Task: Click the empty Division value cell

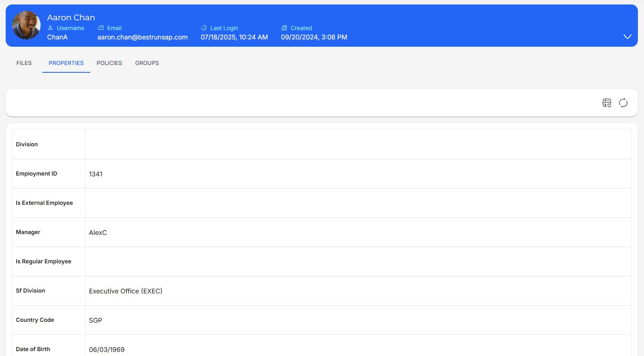Action: 358,145
